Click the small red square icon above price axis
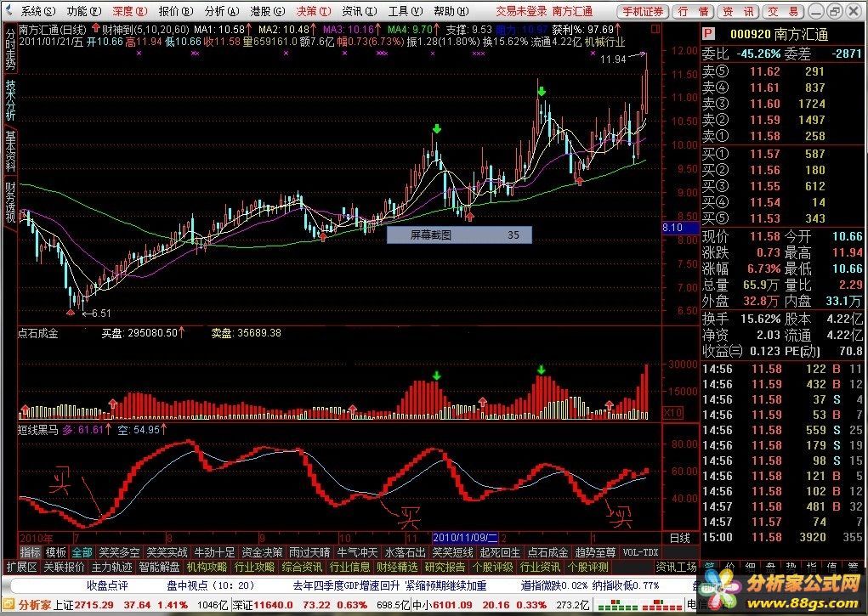Image resolution: width=868 pixels, height=616 pixels. click(x=655, y=28)
